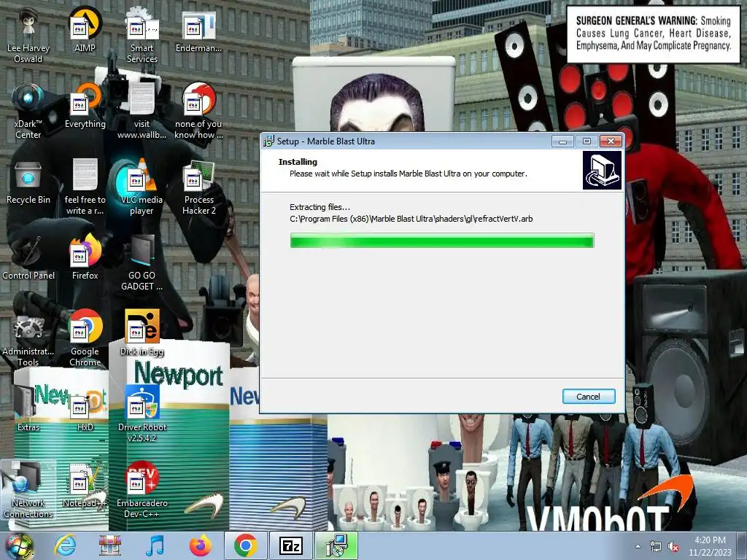Screen dimensions: 747x560
Task: Show hidden system tray icons arrow
Action: pos(638,547)
